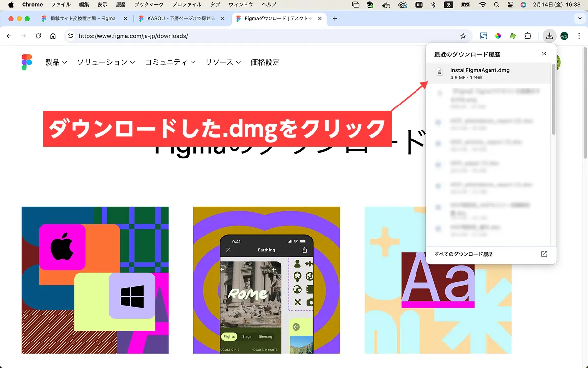Image resolution: width=588 pixels, height=368 pixels.
Task: Open Chrome downloads toolbar icon
Action: (x=549, y=36)
